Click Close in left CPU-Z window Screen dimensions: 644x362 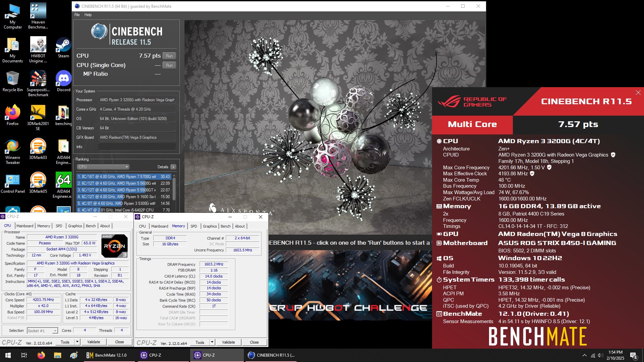click(x=119, y=342)
